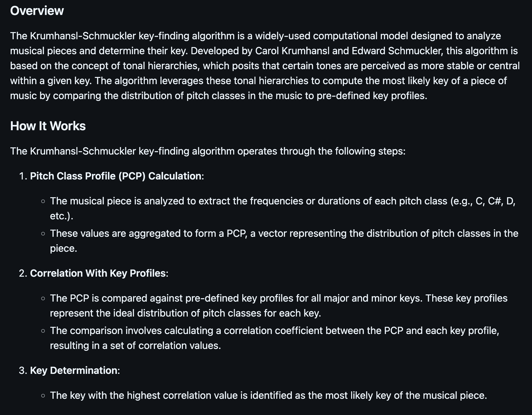The width and height of the screenshot is (532, 415).
Task: Click the list number 1 marker
Action: click(23, 176)
